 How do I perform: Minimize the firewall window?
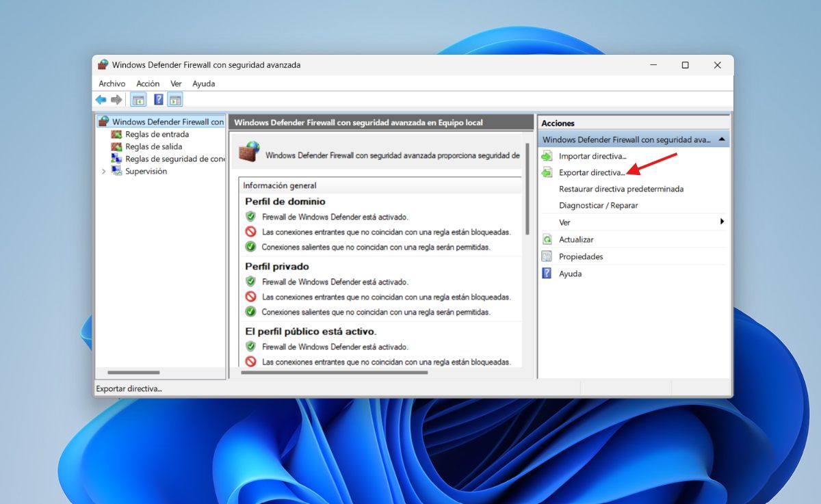click(653, 65)
